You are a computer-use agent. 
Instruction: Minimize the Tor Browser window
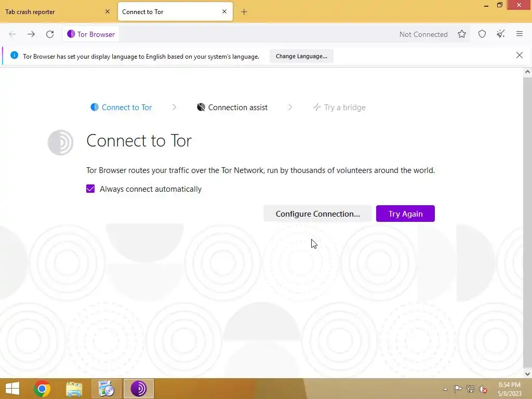[486, 5]
